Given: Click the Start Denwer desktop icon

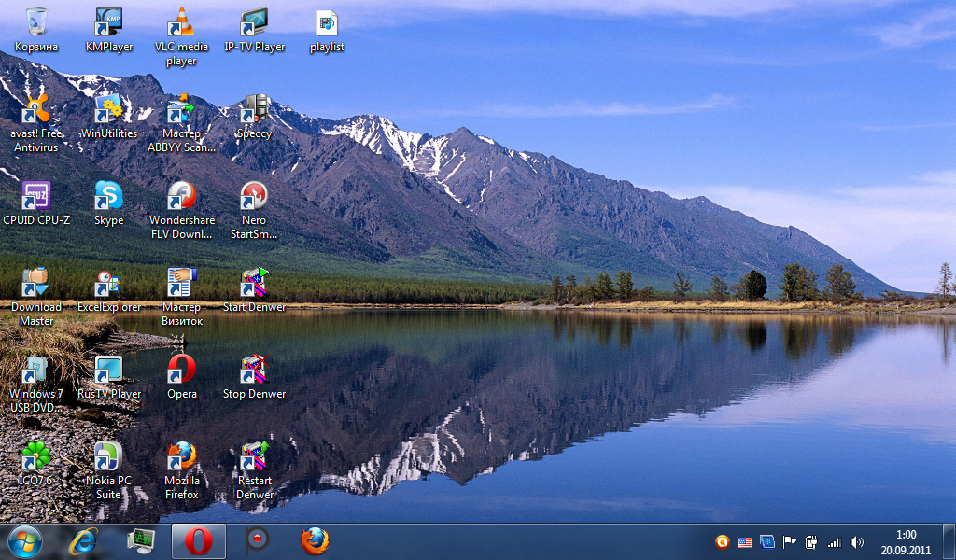Looking at the screenshot, I should (254, 284).
